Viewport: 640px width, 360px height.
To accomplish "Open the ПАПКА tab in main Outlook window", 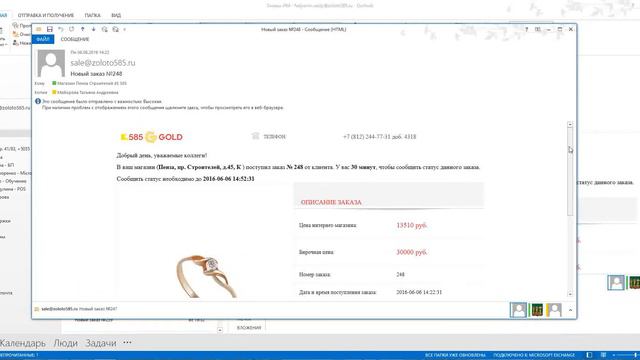I will point(92,15).
